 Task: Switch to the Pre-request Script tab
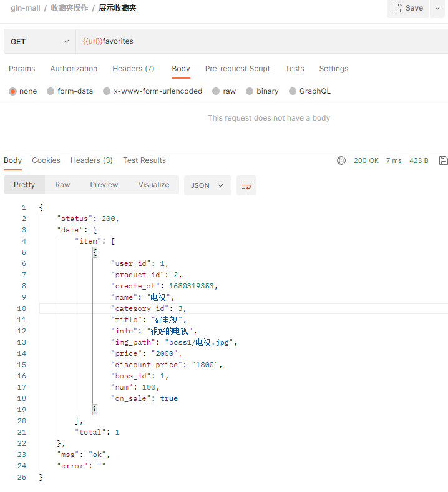pyautogui.click(x=238, y=69)
